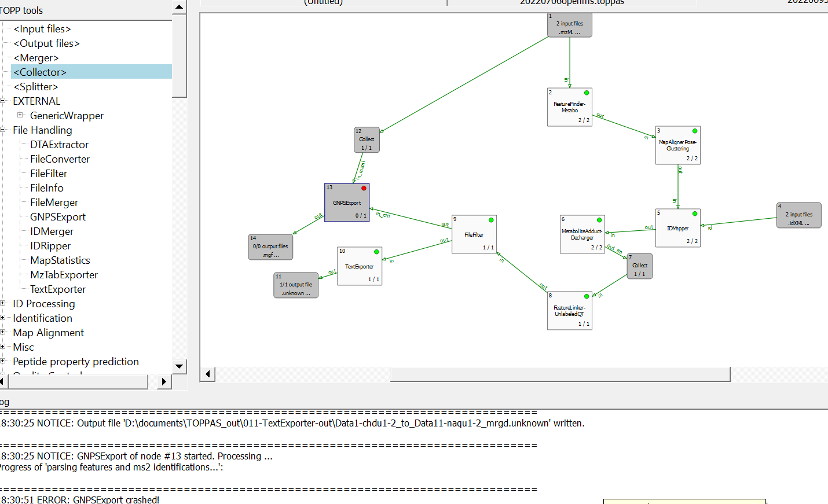Click the workflow canvas left scroll arrow
828x504 pixels.
208,374
